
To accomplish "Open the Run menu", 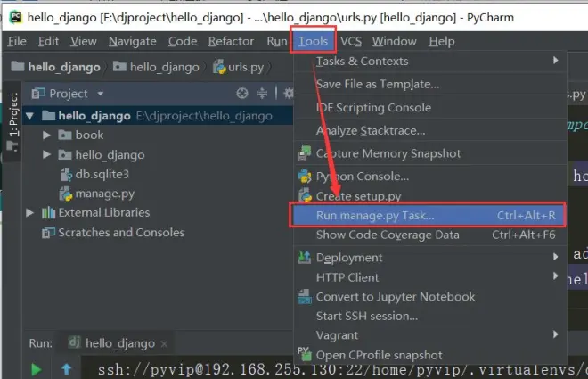I will pos(277,41).
